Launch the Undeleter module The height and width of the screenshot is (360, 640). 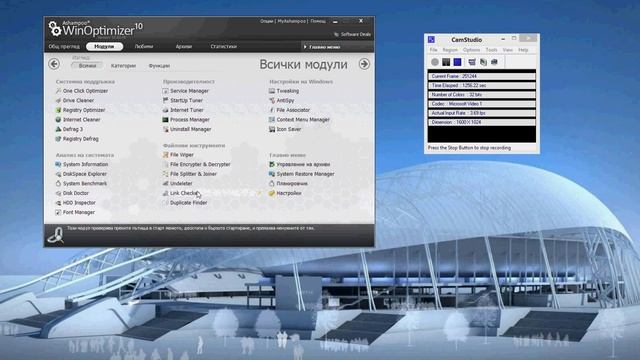click(181, 183)
